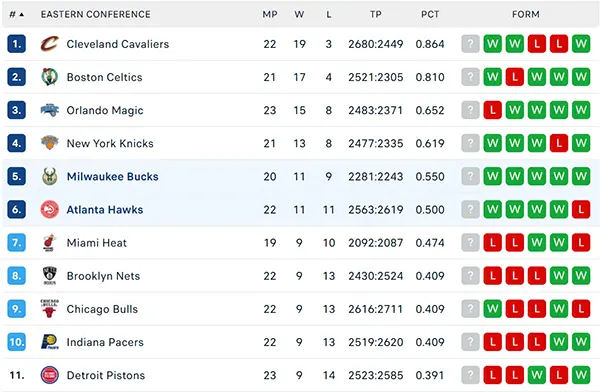The height and width of the screenshot is (392, 600).
Task: Click the Detroit Pistons logo
Action: (x=50, y=375)
